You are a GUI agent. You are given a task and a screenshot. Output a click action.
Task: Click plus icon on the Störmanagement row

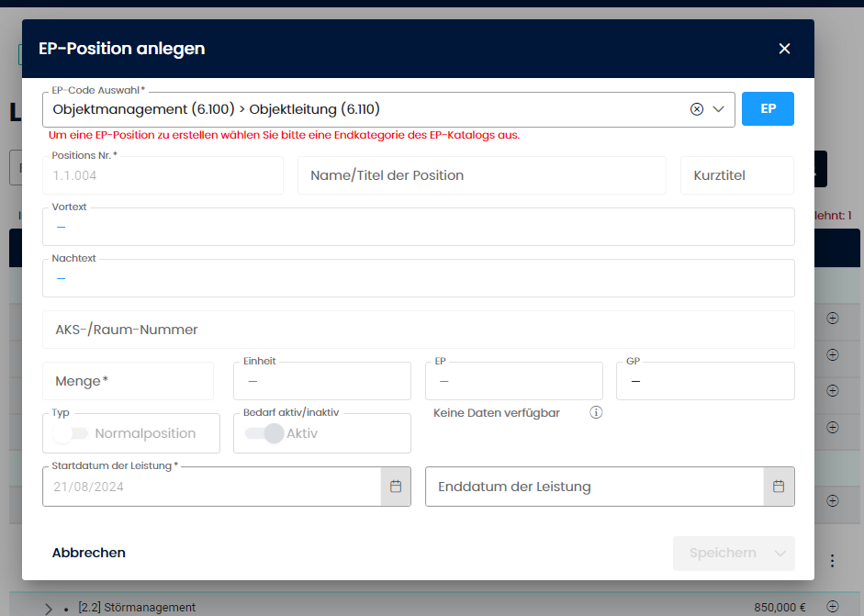coord(833,606)
